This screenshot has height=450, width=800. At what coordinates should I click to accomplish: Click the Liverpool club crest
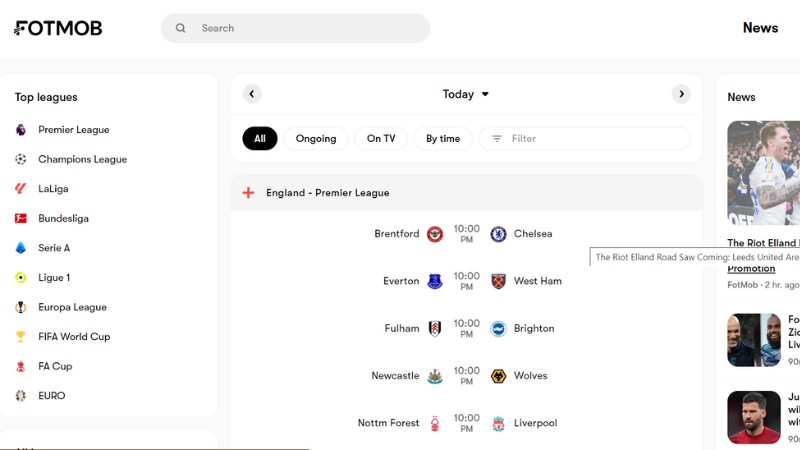(498, 423)
